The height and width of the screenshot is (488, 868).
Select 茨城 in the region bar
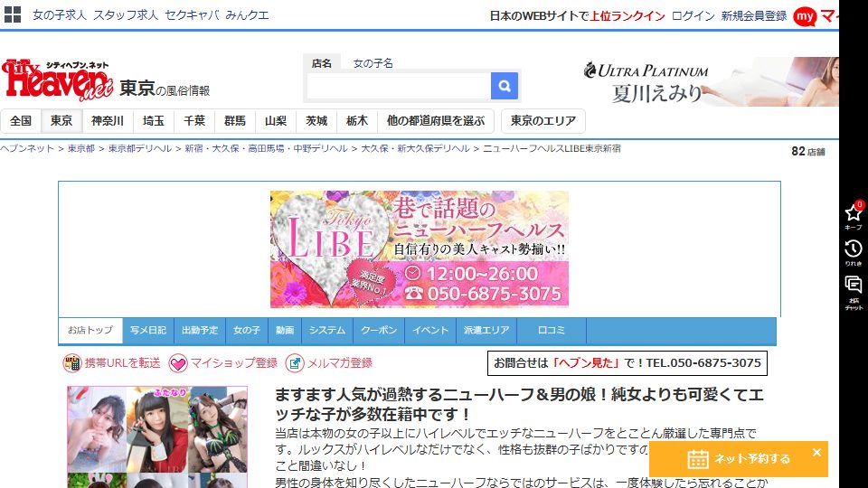[316, 120]
